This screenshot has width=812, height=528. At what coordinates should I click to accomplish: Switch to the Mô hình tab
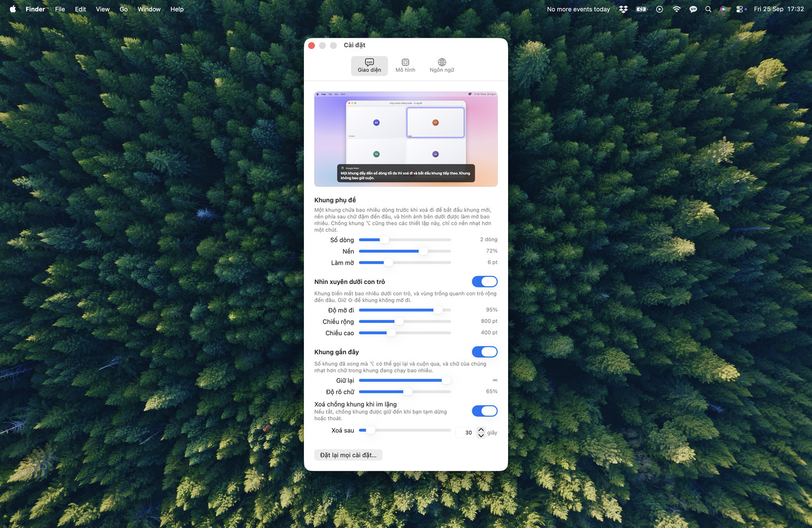405,66
